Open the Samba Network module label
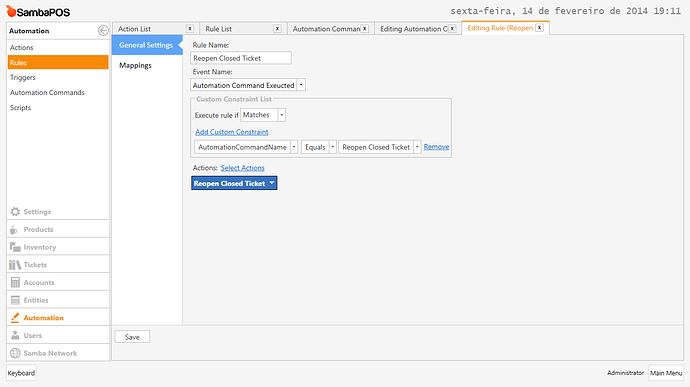The height and width of the screenshot is (387, 690). (x=50, y=353)
